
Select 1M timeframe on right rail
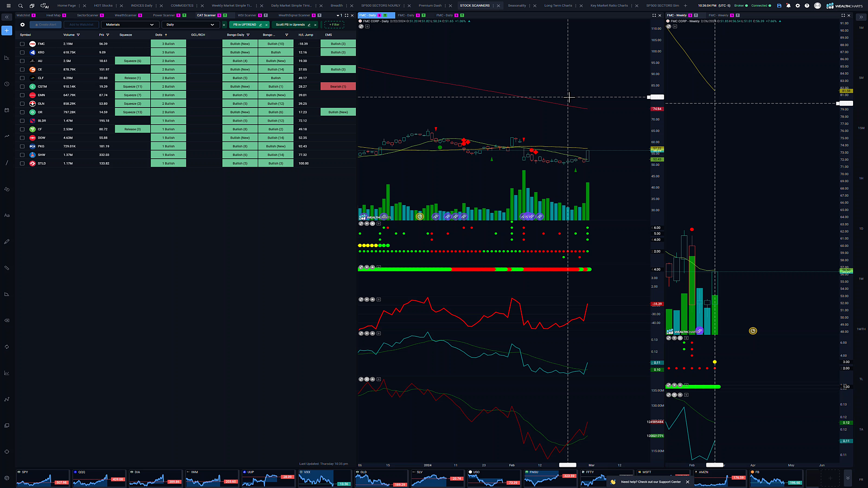click(861, 28)
